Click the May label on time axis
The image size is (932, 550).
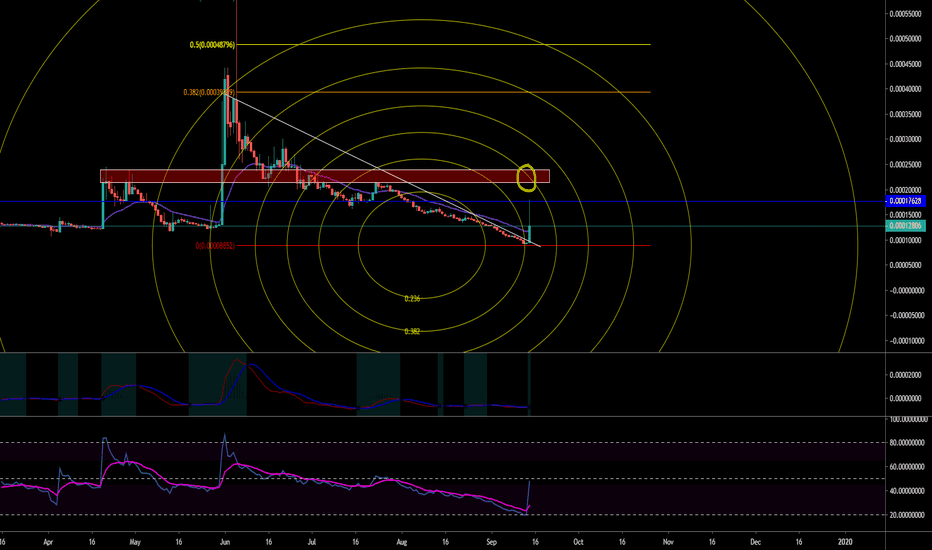[x=135, y=542]
